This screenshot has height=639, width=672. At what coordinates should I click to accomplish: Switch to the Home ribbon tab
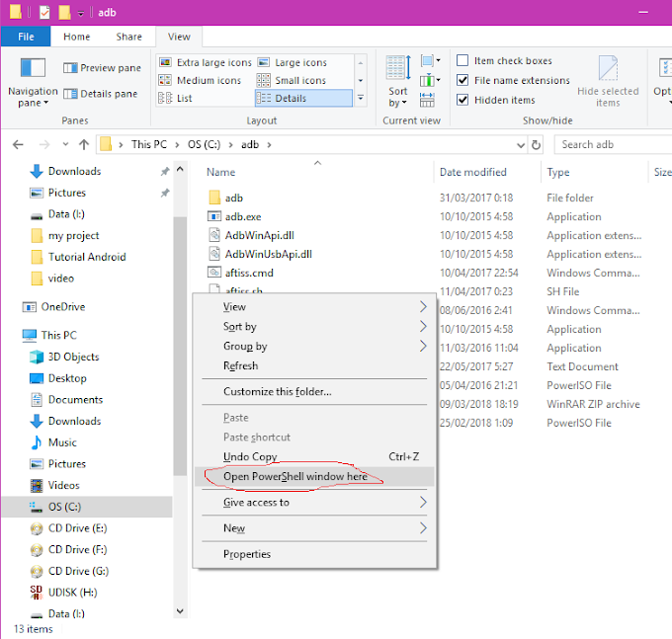[77, 37]
